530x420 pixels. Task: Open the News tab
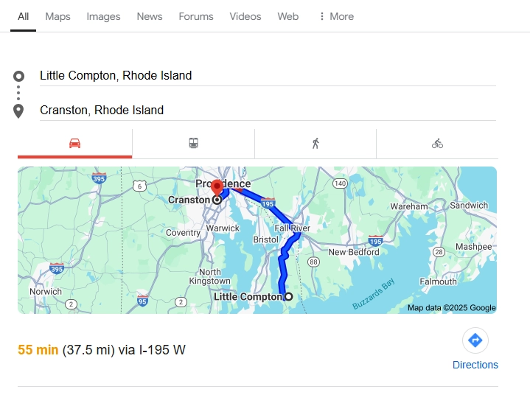[x=149, y=16]
